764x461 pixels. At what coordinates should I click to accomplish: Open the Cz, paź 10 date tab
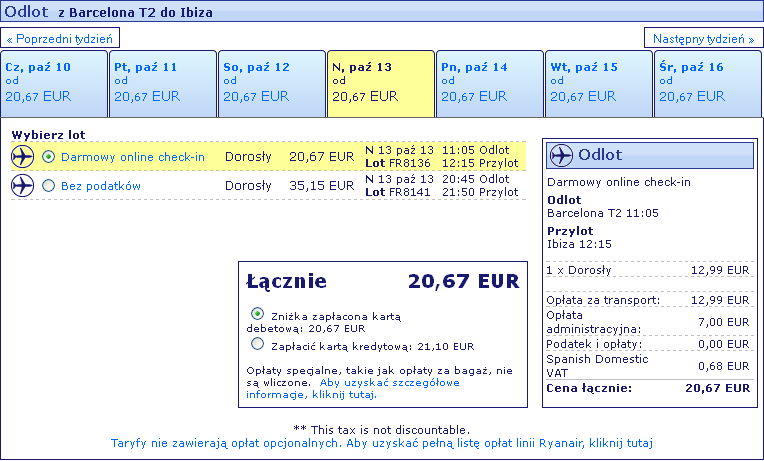(54, 84)
